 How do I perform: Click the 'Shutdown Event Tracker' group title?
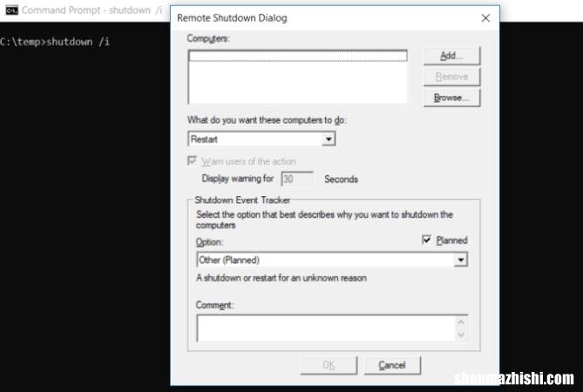(x=242, y=199)
